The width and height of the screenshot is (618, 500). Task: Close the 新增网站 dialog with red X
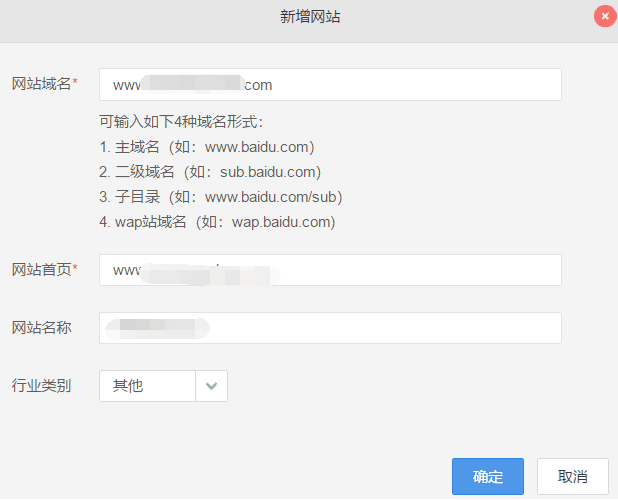[x=604, y=17]
